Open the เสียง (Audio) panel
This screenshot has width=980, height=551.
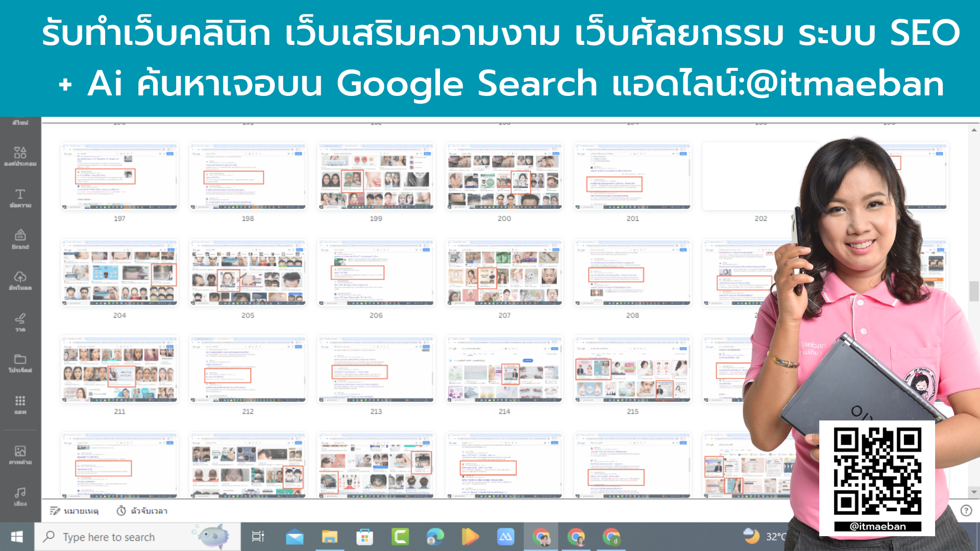(20, 495)
